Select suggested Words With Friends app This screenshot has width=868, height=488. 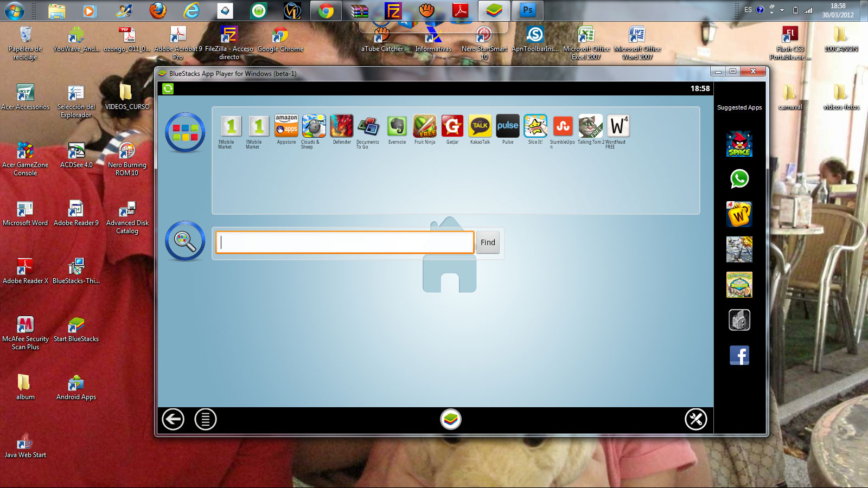click(739, 214)
